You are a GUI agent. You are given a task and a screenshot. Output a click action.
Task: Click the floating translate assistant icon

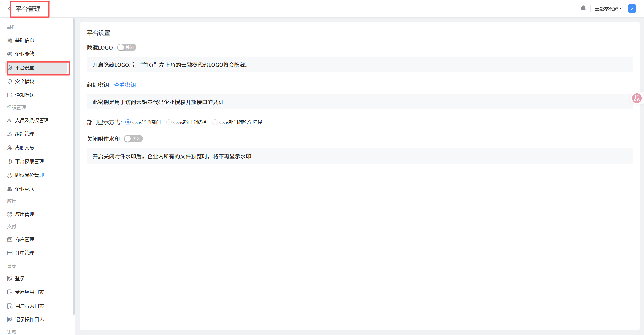(x=637, y=98)
